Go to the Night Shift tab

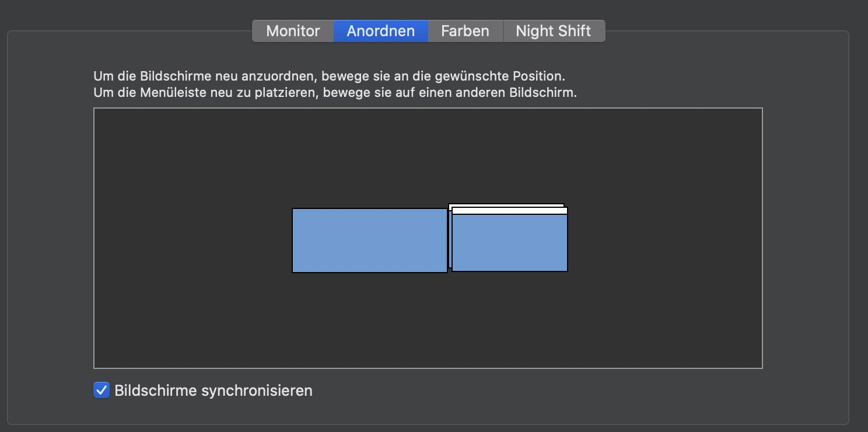point(553,31)
